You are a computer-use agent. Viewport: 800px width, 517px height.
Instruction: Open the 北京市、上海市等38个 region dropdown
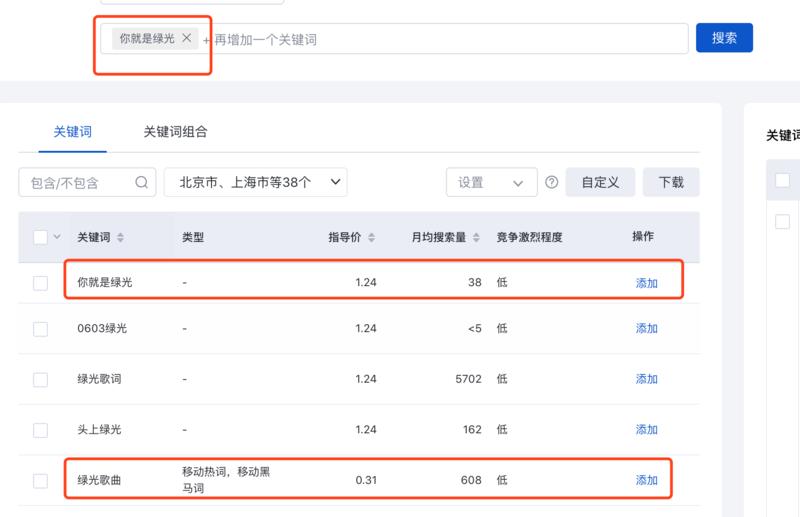click(x=256, y=182)
